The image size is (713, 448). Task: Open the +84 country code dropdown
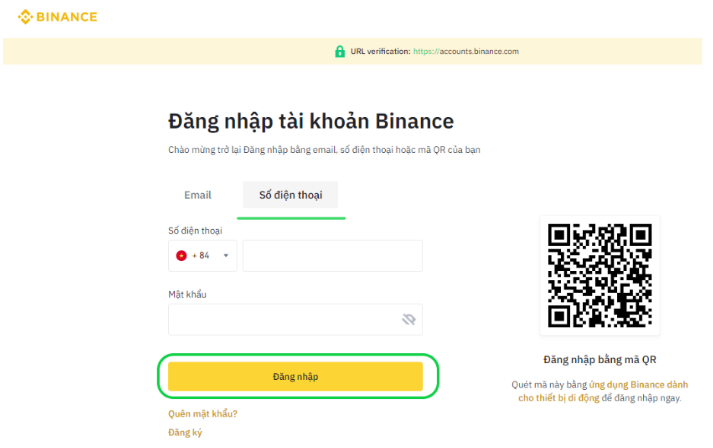click(x=202, y=256)
